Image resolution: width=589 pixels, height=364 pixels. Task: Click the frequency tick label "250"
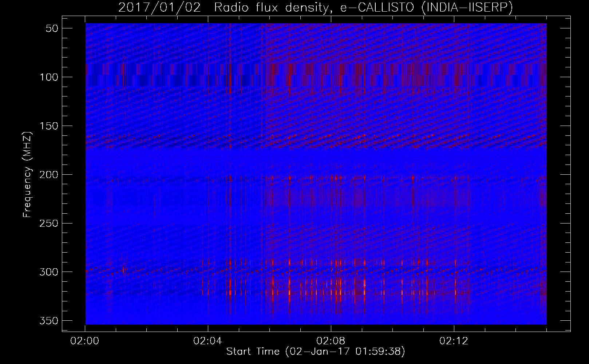(49, 223)
